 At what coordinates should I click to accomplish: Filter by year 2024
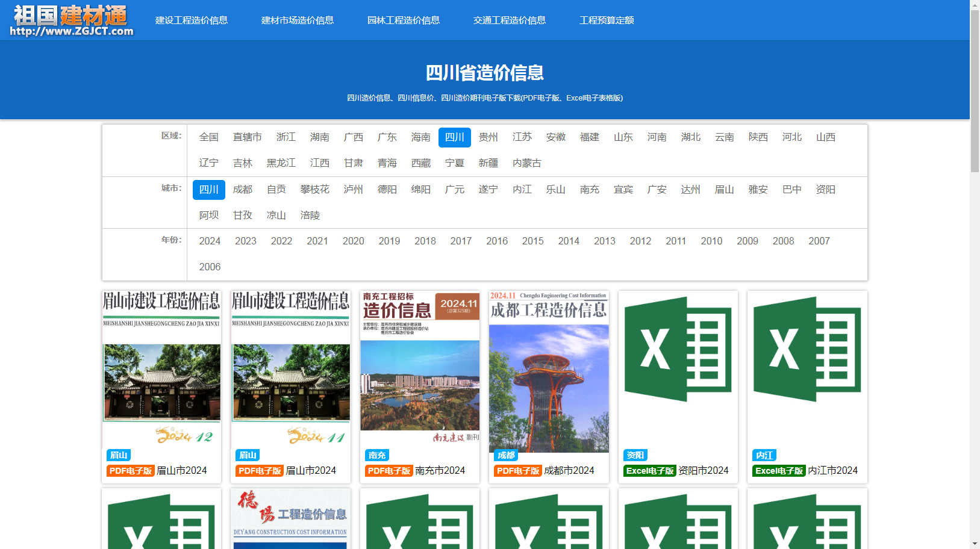pos(210,241)
